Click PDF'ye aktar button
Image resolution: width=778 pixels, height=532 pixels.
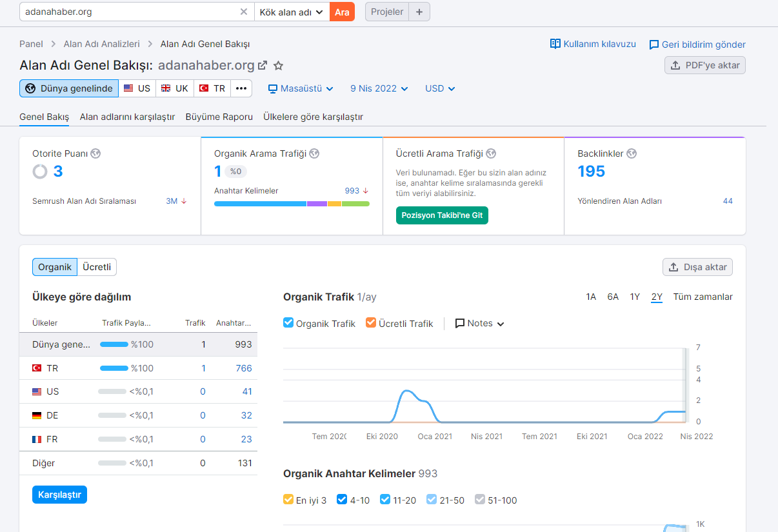(x=705, y=65)
